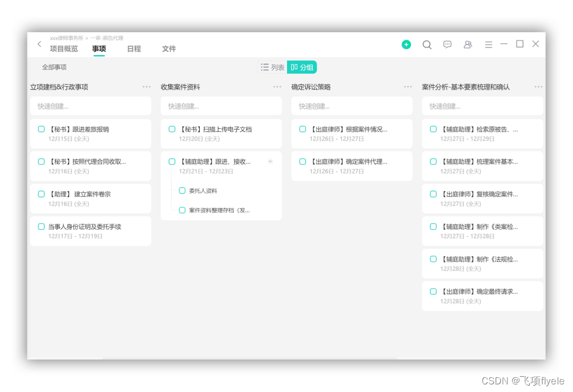Check off 【助理】建立案件卷宗 task
This screenshot has height=392, width=573.
41,194
